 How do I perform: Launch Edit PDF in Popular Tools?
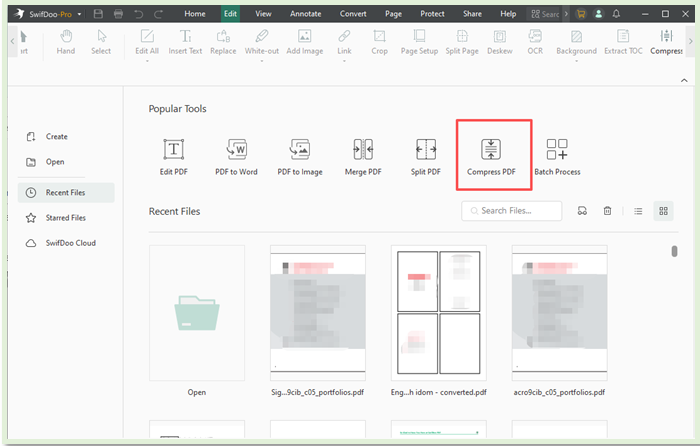[174, 157]
